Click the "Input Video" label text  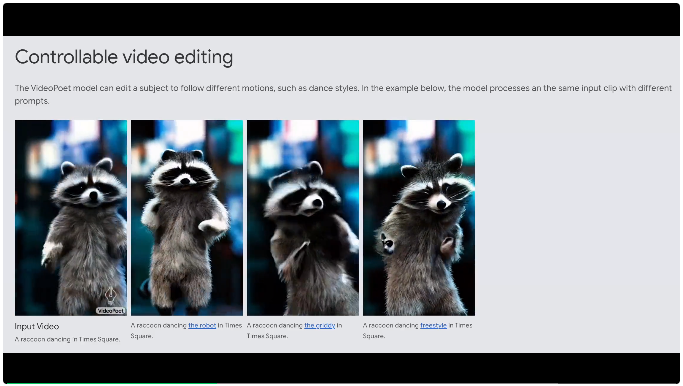pos(37,326)
